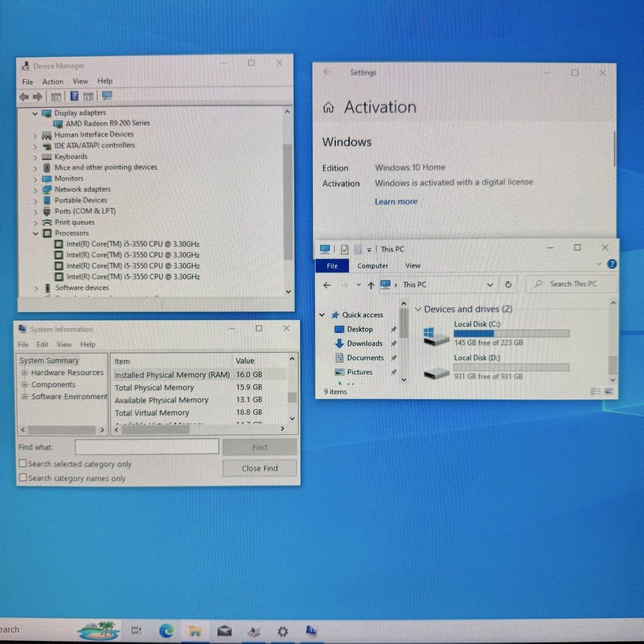Open the Edit menu in System Information
Screen dimensions: 644x644
click(42, 344)
